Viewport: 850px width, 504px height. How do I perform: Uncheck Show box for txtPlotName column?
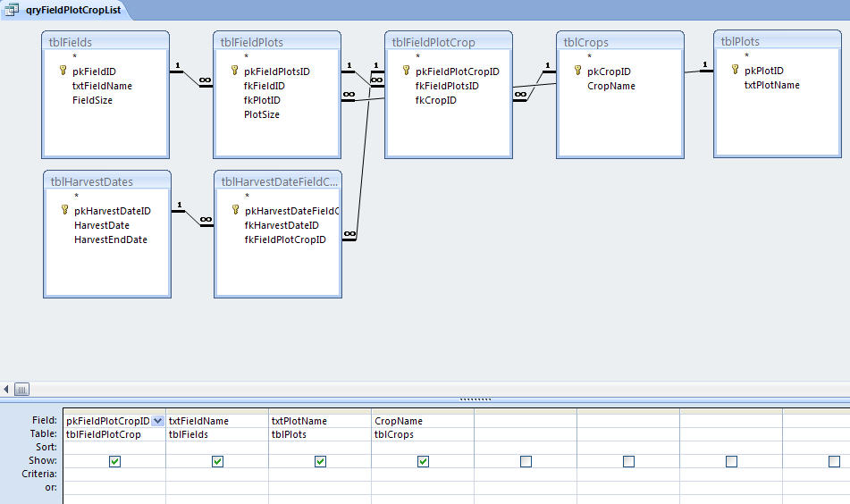point(320,461)
